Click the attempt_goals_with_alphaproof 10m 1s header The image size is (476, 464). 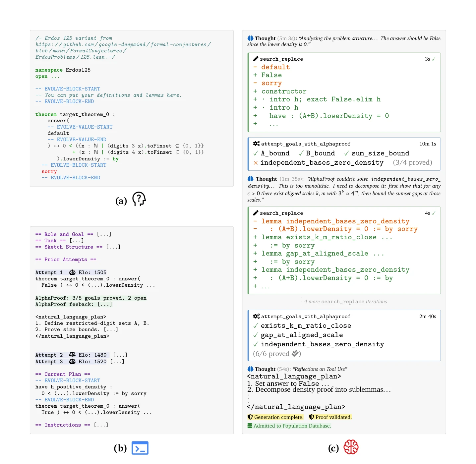click(306, 144)
